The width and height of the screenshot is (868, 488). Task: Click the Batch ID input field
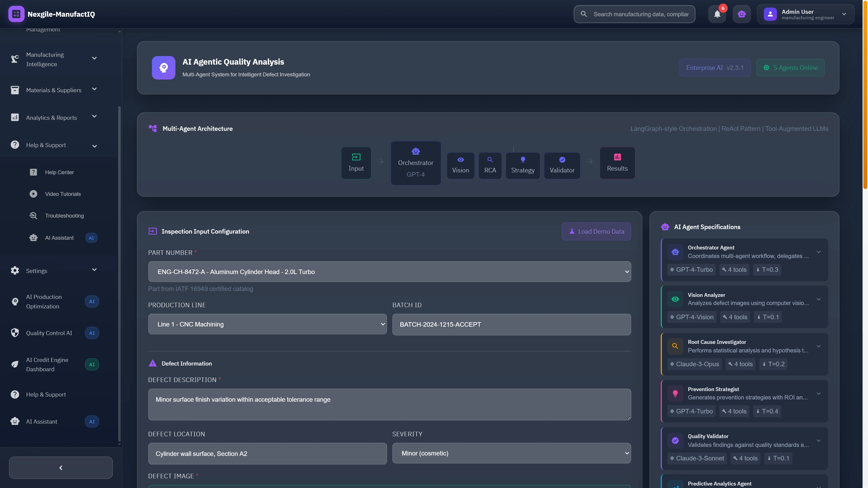coord(511,325)
